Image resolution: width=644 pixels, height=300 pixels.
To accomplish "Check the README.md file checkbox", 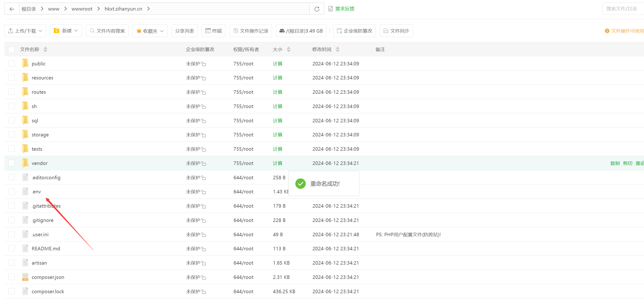I will click(x=11, y=248).
